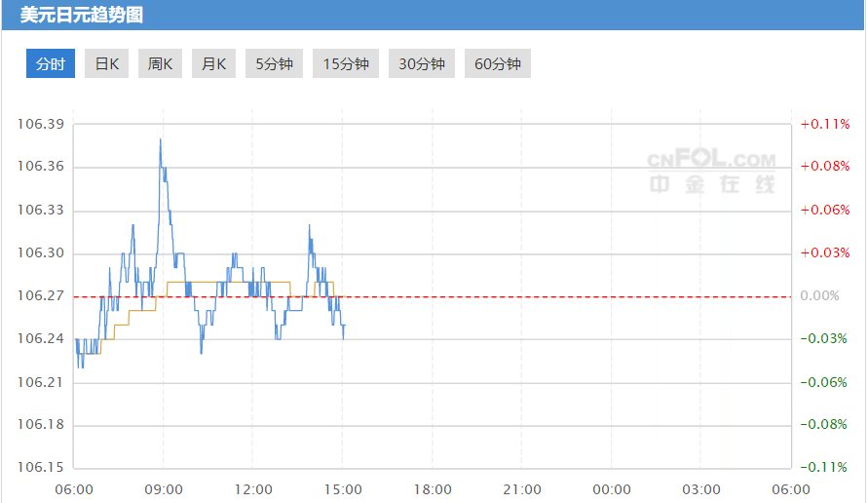Click the 106.39 price axis label
Screen dimensions: 868x503
pos(41,124)
